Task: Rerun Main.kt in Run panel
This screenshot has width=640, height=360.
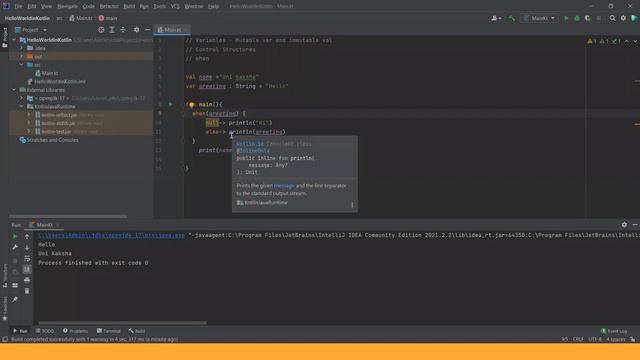Action: 15,236
